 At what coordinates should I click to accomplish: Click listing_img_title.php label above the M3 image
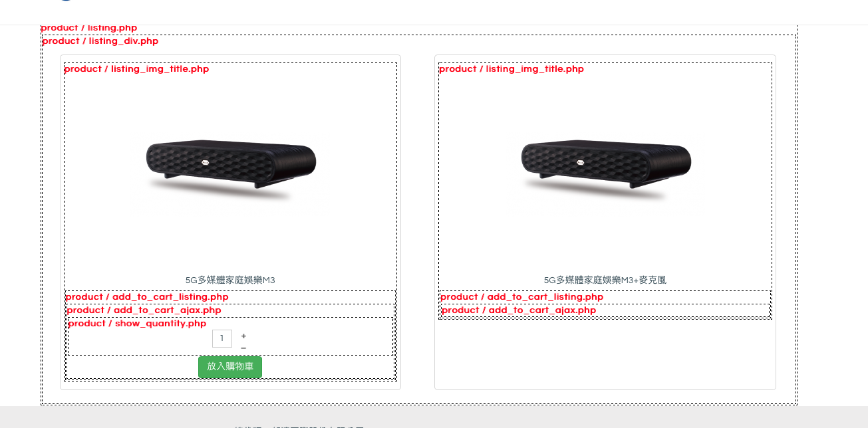click(136, 69)
